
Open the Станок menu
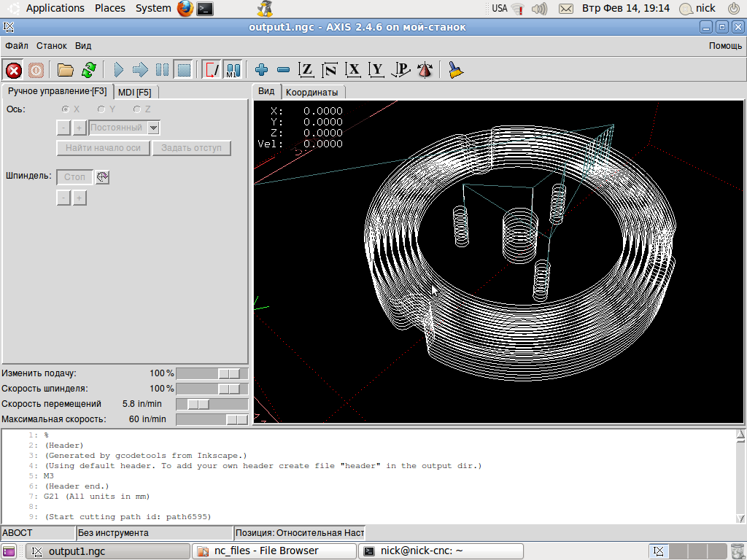point(51,45)
